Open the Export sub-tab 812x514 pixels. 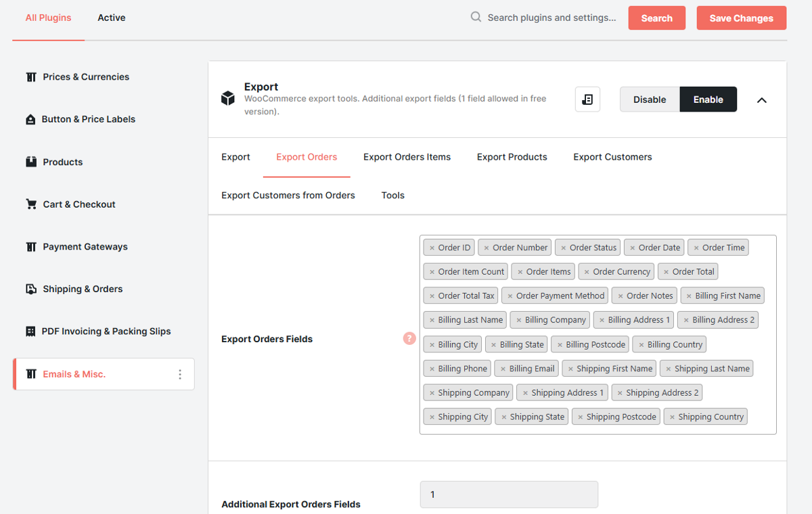[x=235, y=157]
